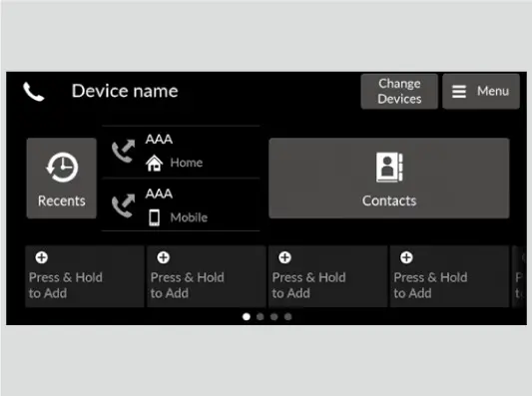Go to first favorites page dot
Screen dimensions: 532x396
point(247,316)
